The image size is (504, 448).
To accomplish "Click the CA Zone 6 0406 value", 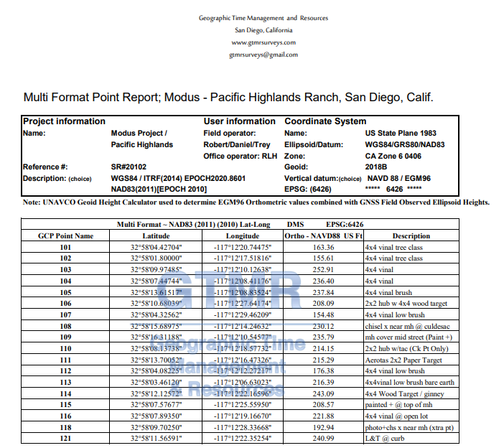I will pyautogui.click(x=393, y=157).
